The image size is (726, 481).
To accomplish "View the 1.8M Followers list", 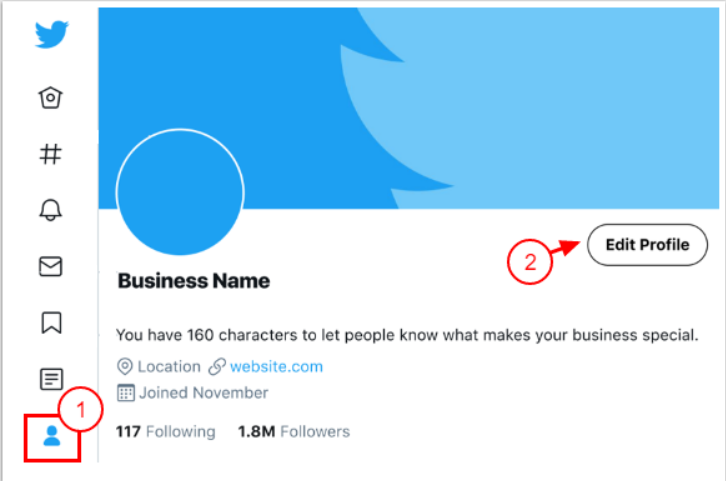I will click(293, 432).
